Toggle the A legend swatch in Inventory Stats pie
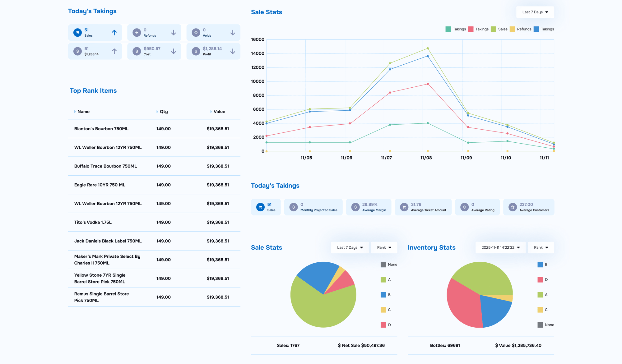The width and height of the screenshot is (622, 364). click(540, 295)
